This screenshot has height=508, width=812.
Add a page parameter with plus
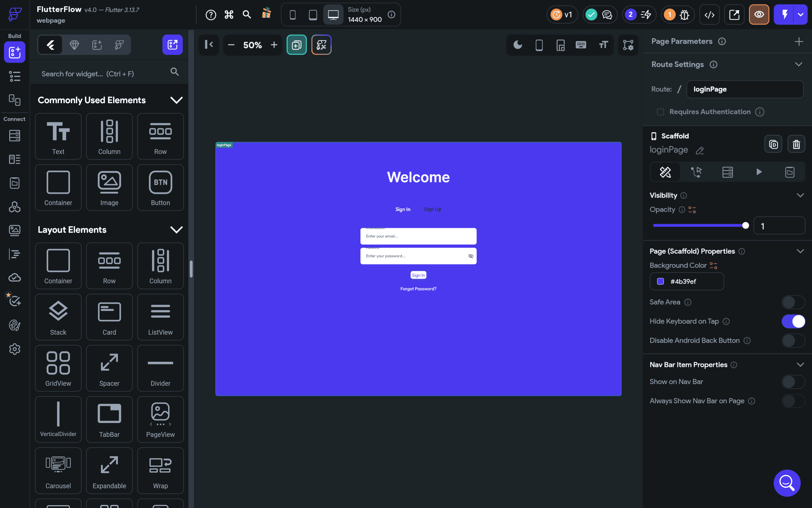[x=799, y=42]
